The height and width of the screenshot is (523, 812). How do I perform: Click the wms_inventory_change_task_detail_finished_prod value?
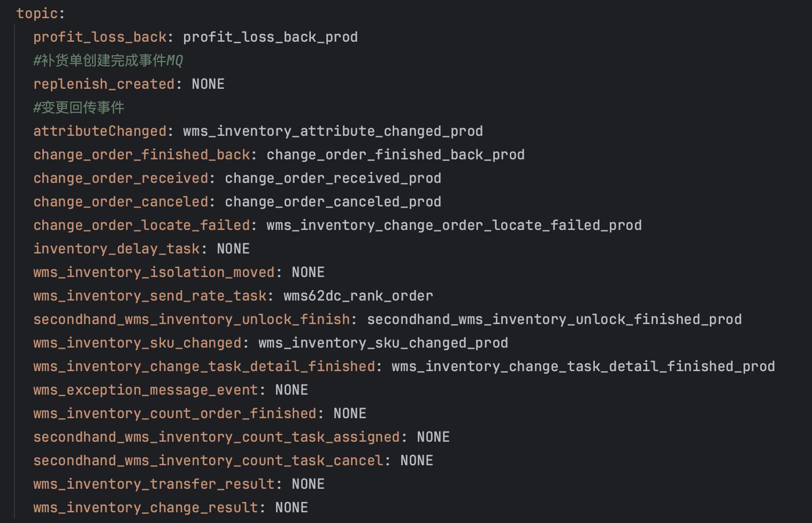(x=583, y=366)
